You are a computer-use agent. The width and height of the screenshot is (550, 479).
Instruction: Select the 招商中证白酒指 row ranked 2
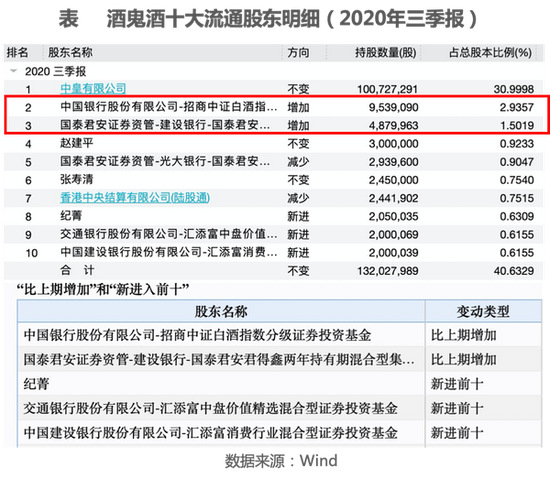(274, 107)
